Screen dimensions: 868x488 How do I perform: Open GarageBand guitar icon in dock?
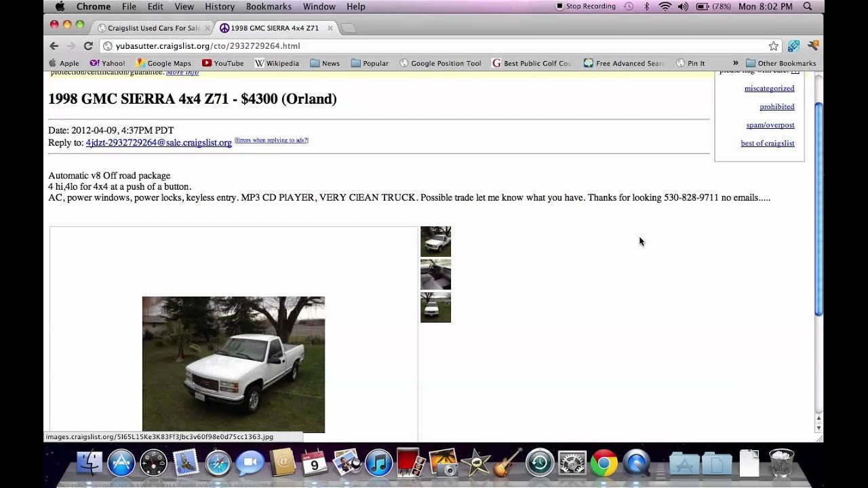pos(507,463)
